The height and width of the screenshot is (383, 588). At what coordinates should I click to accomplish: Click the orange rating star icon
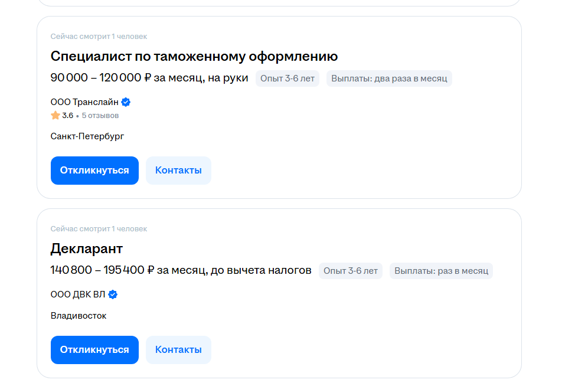pyautogui.click(x=55, y=116)
